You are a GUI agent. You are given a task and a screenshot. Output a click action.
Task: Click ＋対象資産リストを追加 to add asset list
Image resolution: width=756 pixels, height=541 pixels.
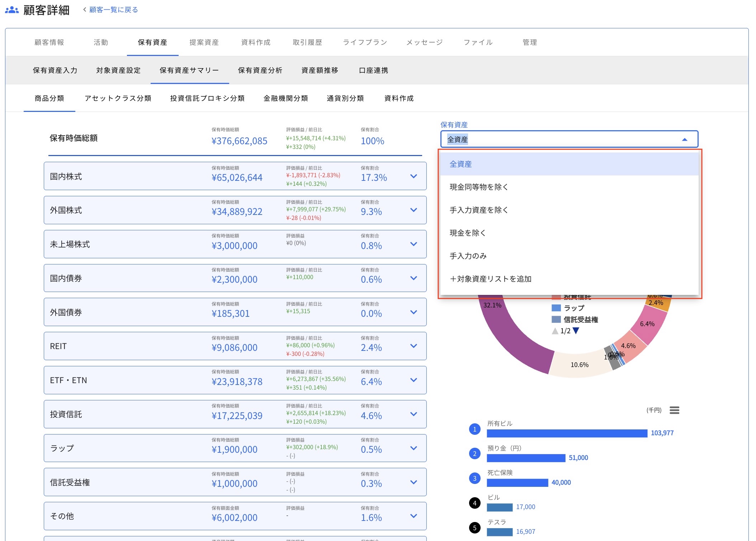pyautogui.click(x=490, y=278)
